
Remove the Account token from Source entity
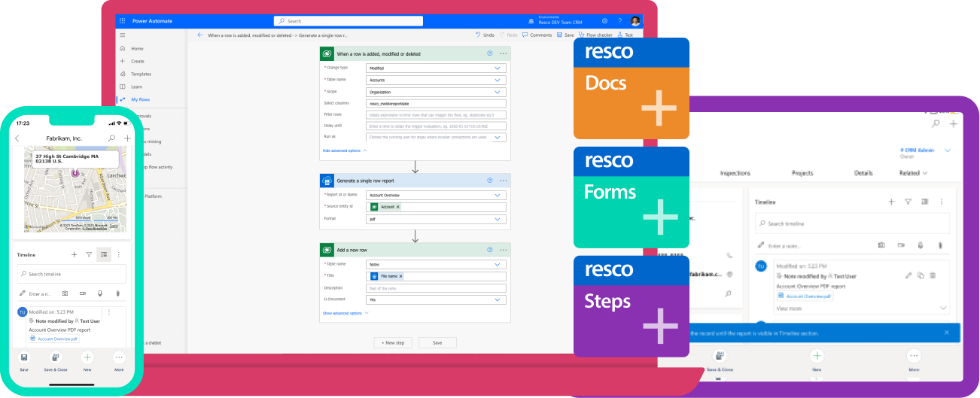pos(398,207)
